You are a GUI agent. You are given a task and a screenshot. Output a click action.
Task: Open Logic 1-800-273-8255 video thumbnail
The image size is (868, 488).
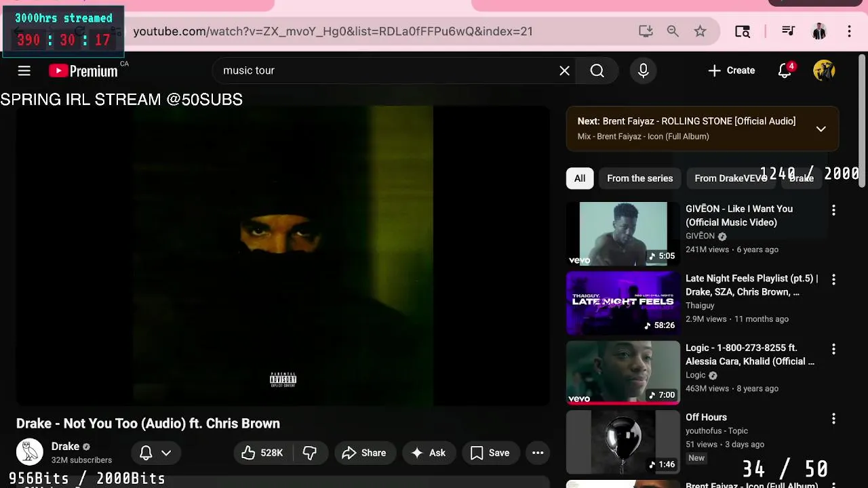(x=623, y=372)
